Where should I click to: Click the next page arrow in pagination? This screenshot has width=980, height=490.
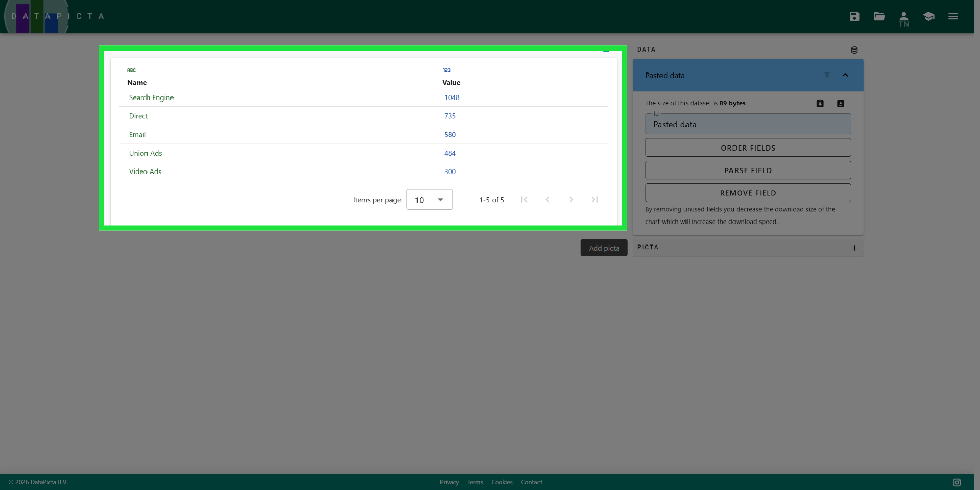click(x=571, y=200)
